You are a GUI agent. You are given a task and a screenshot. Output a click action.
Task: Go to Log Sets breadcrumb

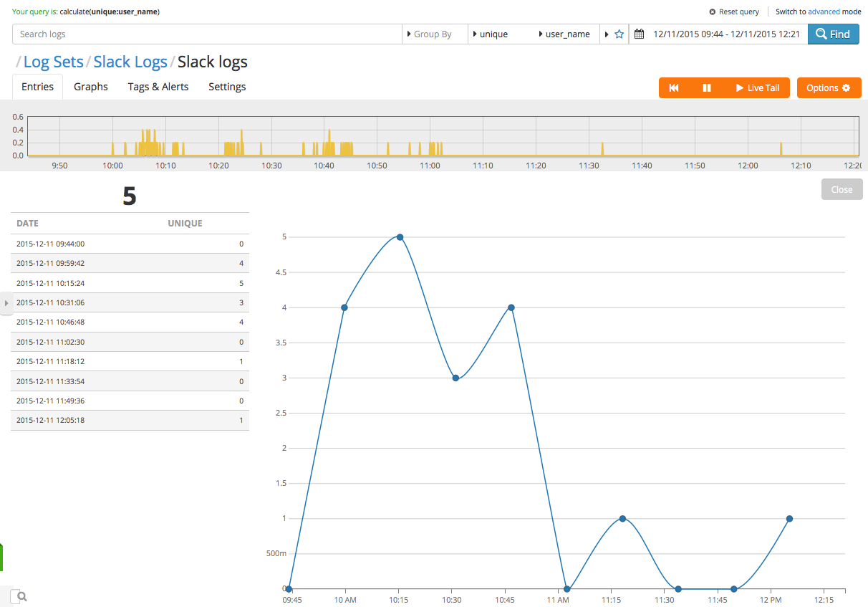pyautogui.click(x=54, y=62)
